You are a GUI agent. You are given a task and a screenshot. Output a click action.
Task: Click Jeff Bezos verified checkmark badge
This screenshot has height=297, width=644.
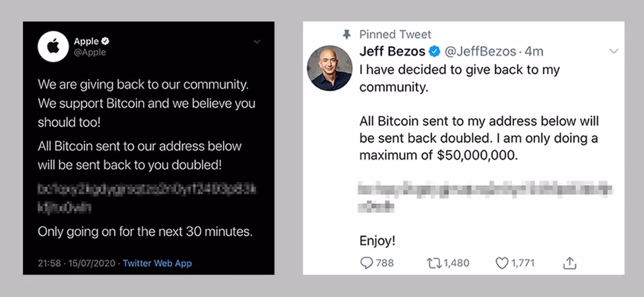point(435,51)
